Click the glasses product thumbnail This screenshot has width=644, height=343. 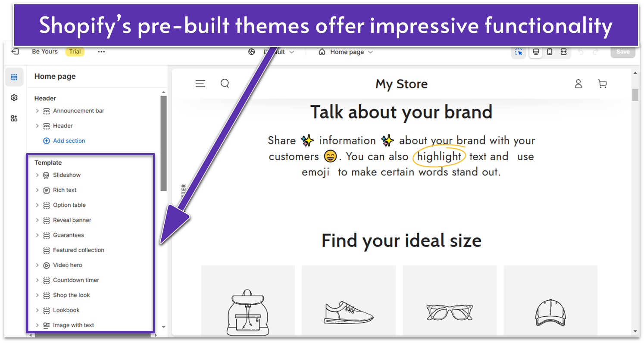[450, 300]
